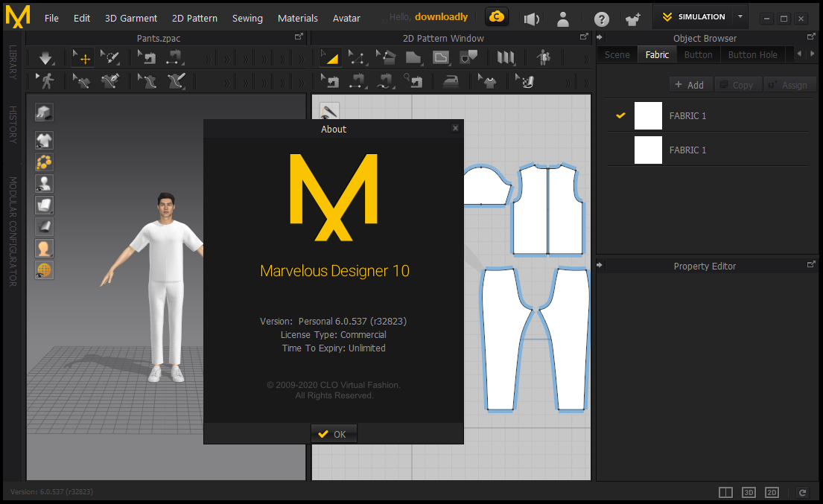823x504 pixels.
Task: Open the Sewing menu
Action: pyautogui.click(x=247, y=18)
